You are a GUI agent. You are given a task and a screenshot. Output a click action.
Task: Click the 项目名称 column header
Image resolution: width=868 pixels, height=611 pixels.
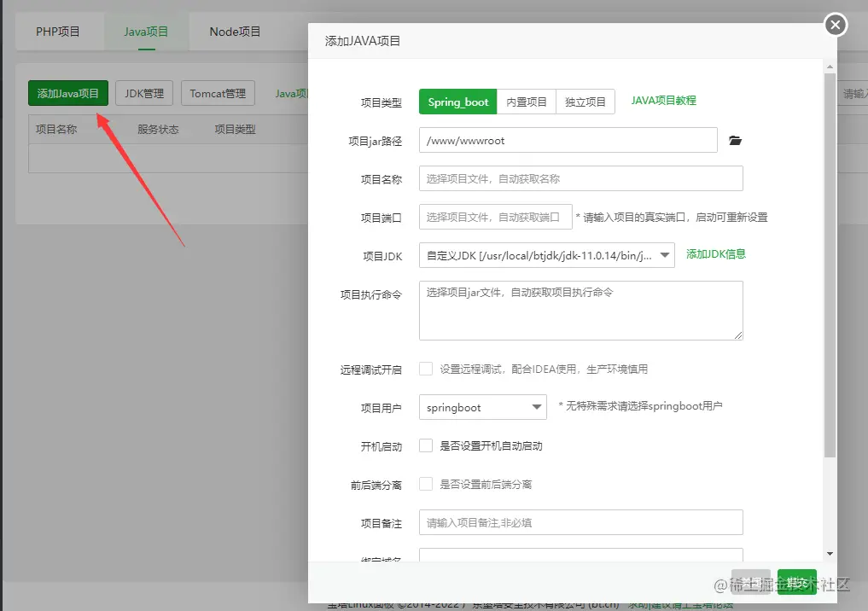(56, 130)
